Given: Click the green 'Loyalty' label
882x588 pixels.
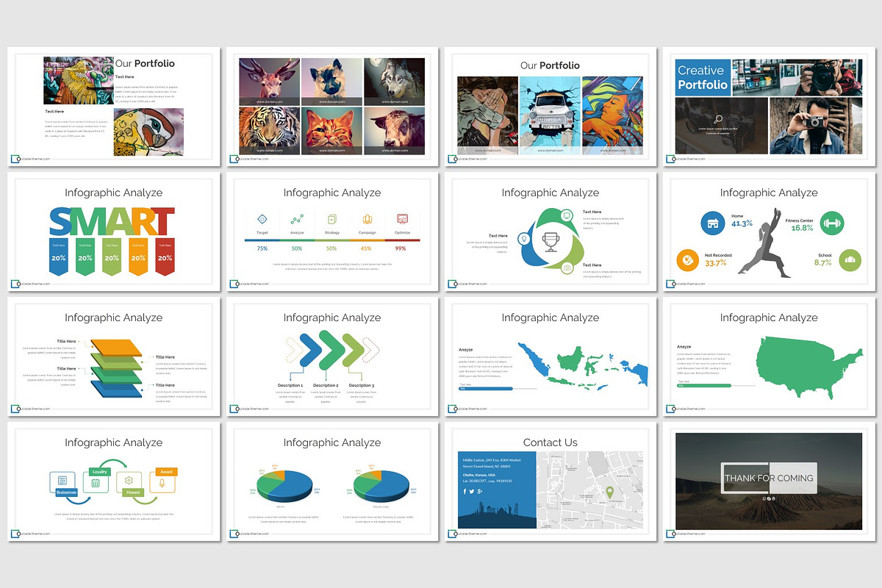Looking at the screenshot, I should (99, 471).
